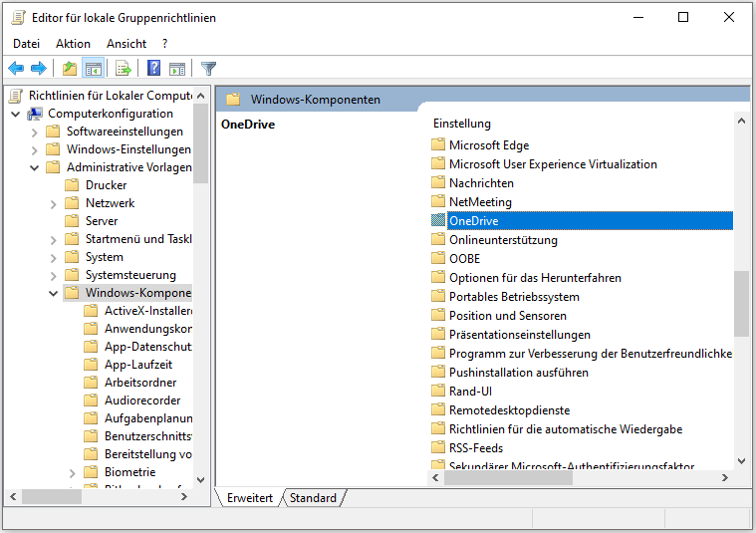Select the Microsoft Edge folder
Viewport: 756px width, 533px height.
coord(488,145)
